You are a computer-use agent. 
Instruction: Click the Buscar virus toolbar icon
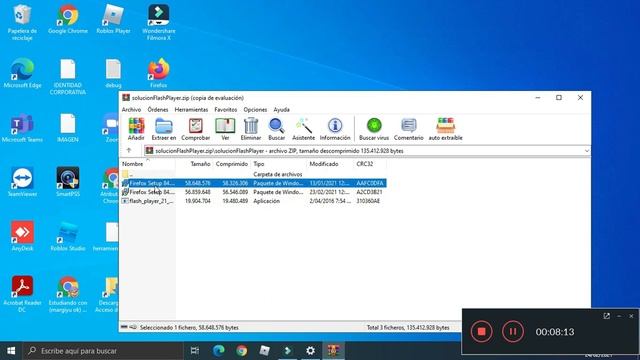374,129
